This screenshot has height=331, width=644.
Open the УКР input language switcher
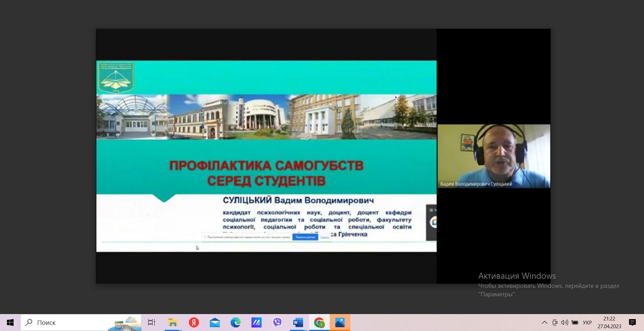(x=587, y=322)
